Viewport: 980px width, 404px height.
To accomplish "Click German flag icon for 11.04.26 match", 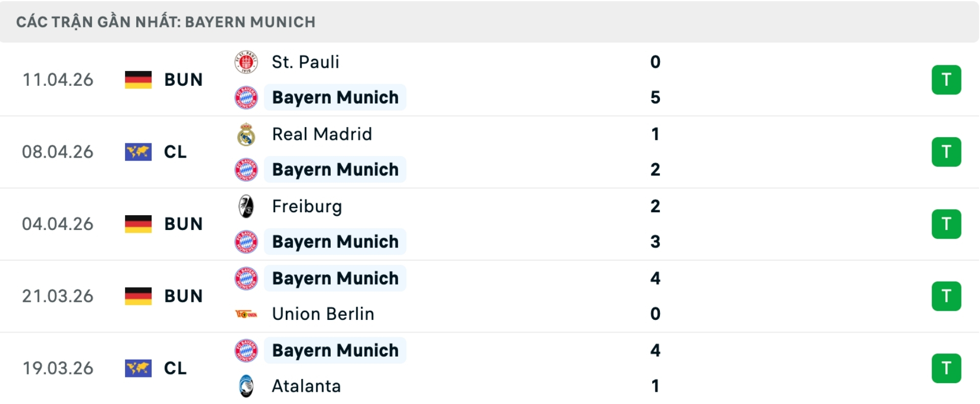I will click(138, 80).
